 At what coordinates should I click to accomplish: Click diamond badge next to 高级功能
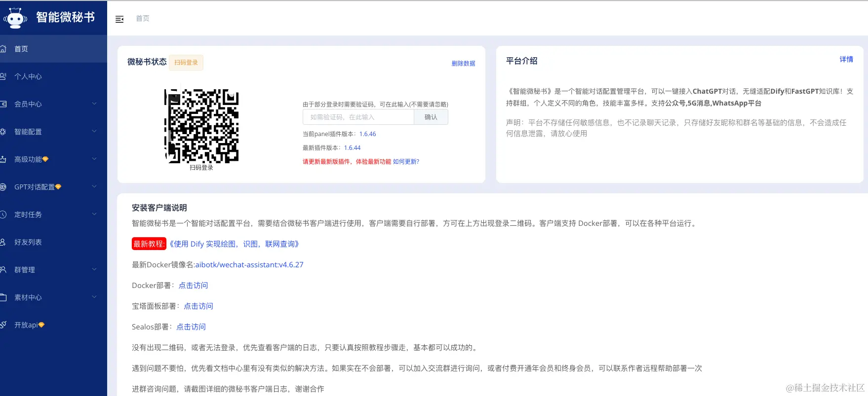pos(45,159)
